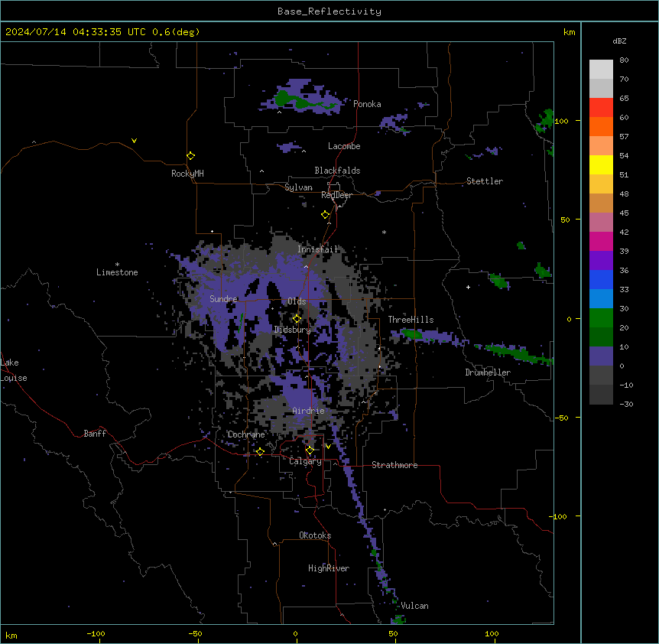This screenshot has width=659, height=644.
Task: Click the km unit label at top right
Action: (570, 32)
